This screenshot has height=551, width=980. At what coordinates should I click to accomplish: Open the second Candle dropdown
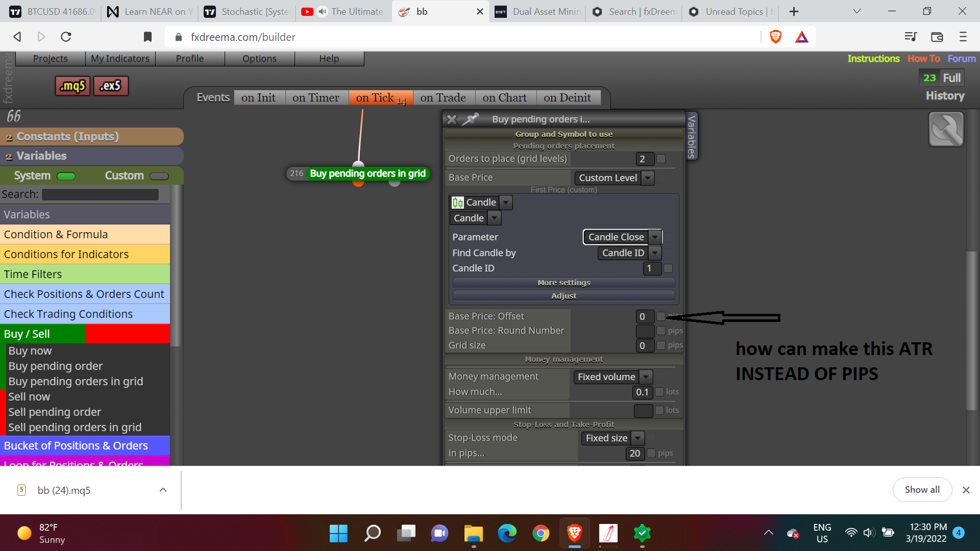click(475, 218)
